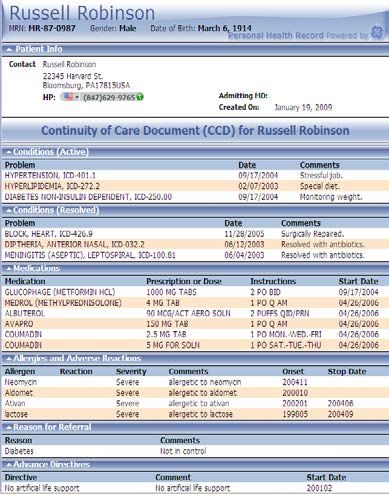Click 'Stressful job.' comment
This screenshot has width=389, height=494.
(321, 175)
